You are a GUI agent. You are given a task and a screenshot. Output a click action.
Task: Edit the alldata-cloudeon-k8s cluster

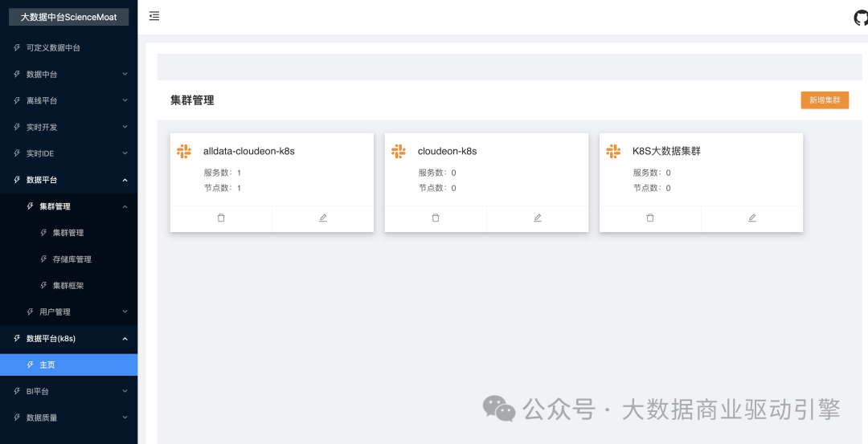click(x=323, y=218)
